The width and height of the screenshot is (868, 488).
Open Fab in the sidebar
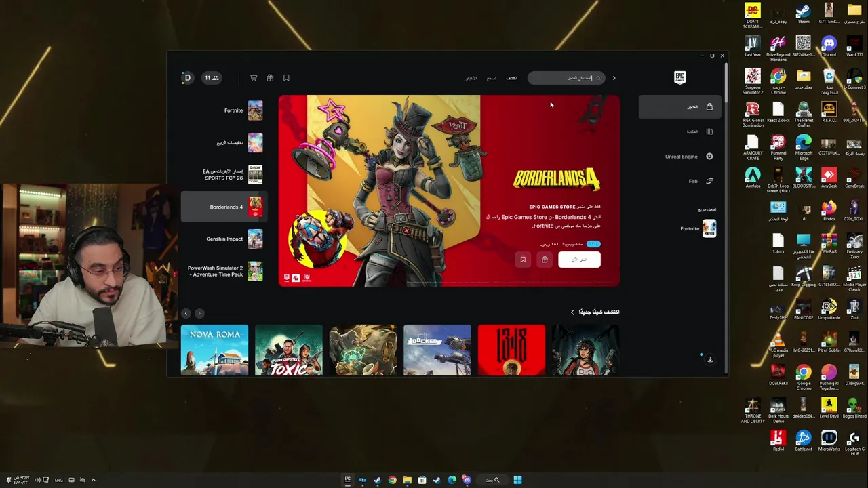[680, 181]
